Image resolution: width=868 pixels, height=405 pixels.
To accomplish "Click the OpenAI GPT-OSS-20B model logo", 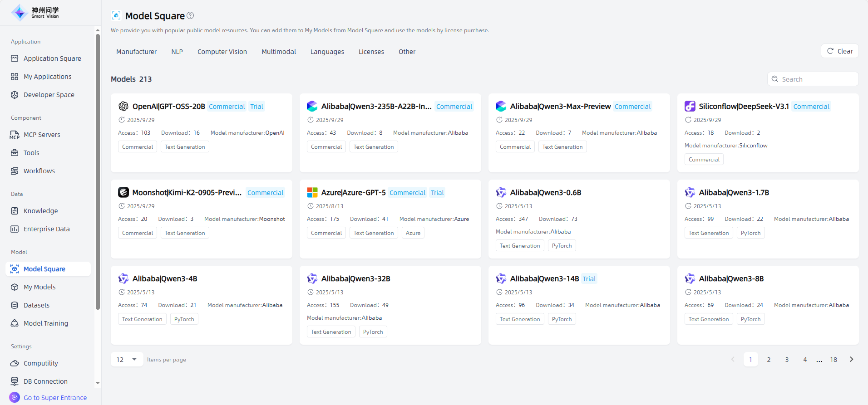I will [123, 107].
